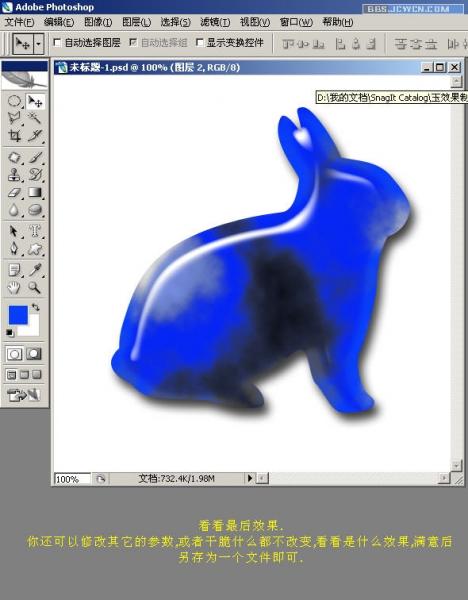Switch to Quick Mask mode button
The image size is (468, 600).
click(34, 354)
